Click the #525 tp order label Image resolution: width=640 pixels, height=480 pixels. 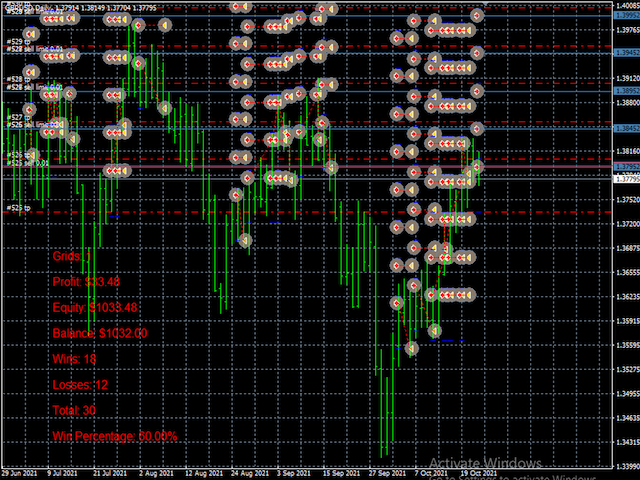tap(18, 208)
